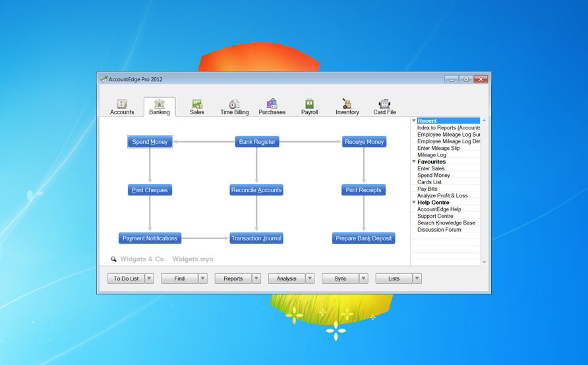Open the Payroll command centre icon
The height and width of the screenshot is (365, 588).
pyautogui.click(x=309, y=104)
